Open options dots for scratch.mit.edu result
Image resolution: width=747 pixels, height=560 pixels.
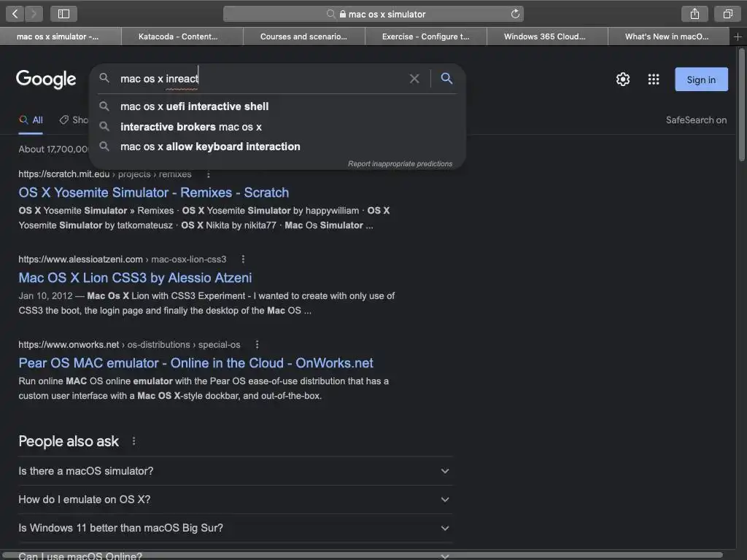pos(208,174)
